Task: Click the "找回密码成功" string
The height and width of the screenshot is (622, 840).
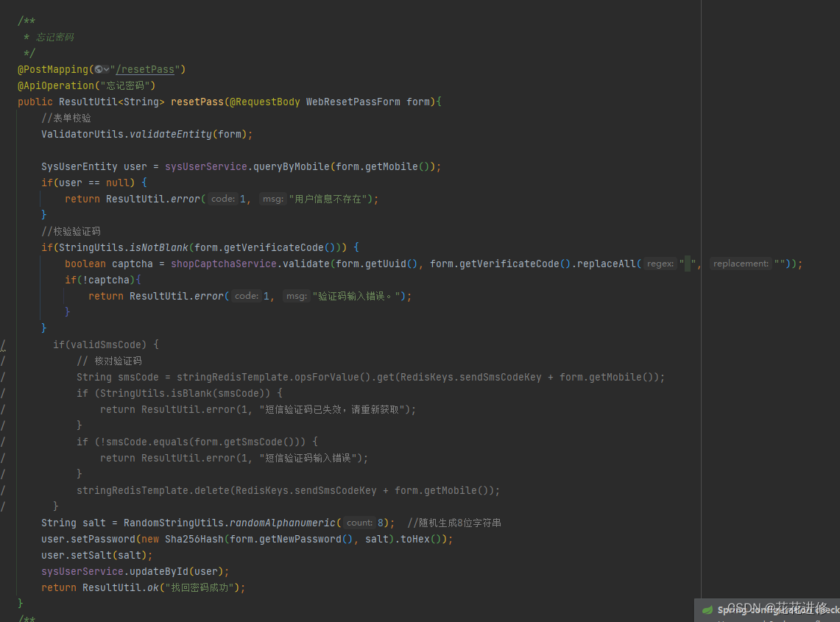Action: 200,588
